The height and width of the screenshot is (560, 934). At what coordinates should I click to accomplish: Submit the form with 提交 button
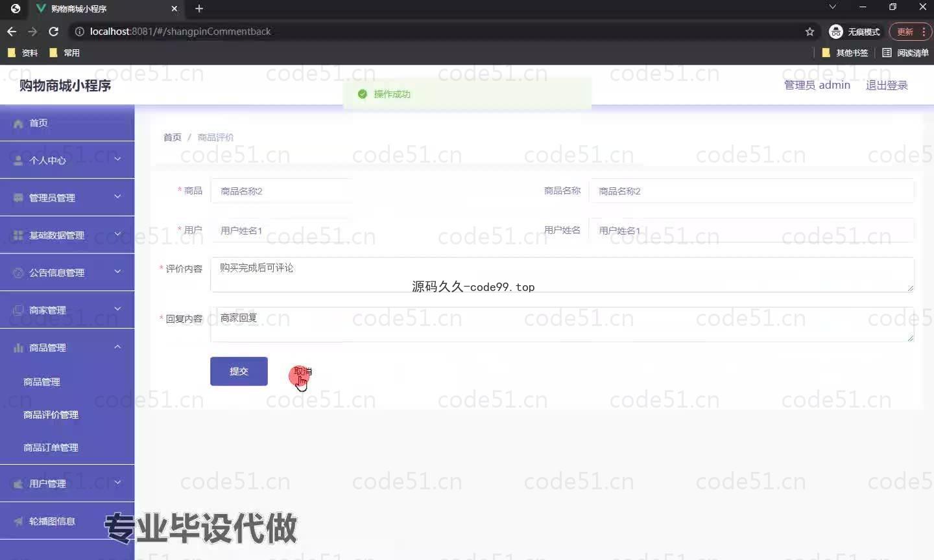point(239,371)
